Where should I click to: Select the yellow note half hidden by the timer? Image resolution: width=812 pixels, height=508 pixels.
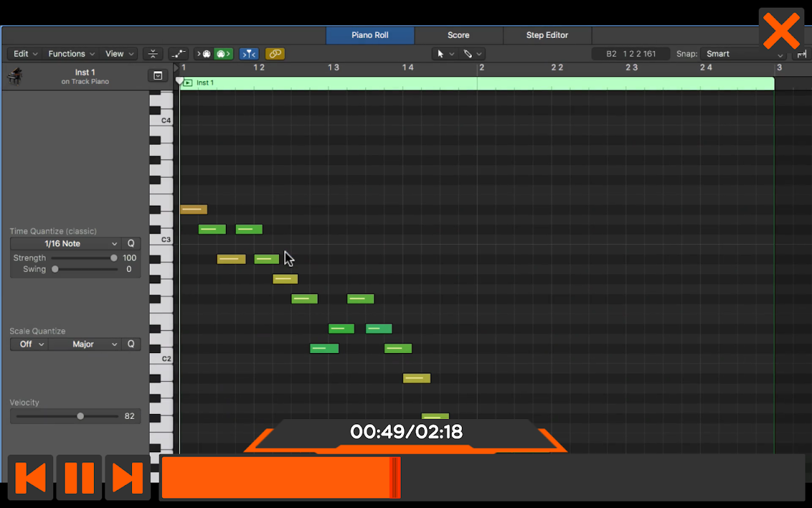click(x=435, y=417)
